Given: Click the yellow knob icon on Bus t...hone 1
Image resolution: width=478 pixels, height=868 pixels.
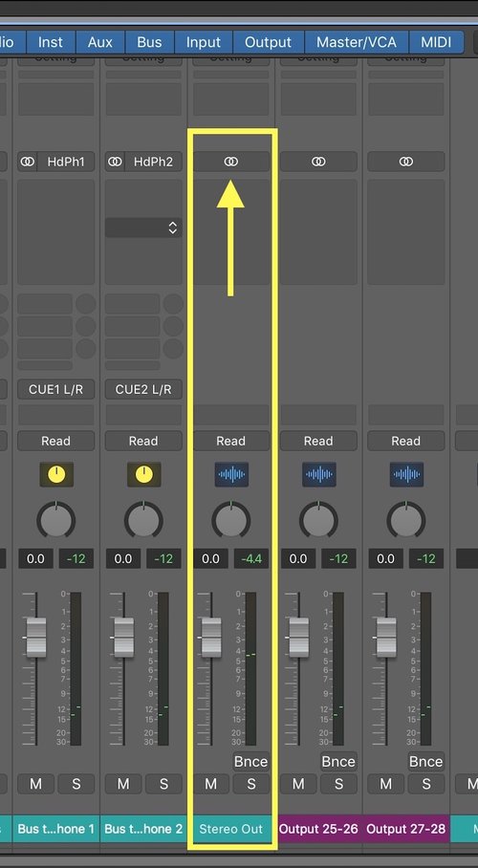Looking at the screenshot, I should 56,474.
